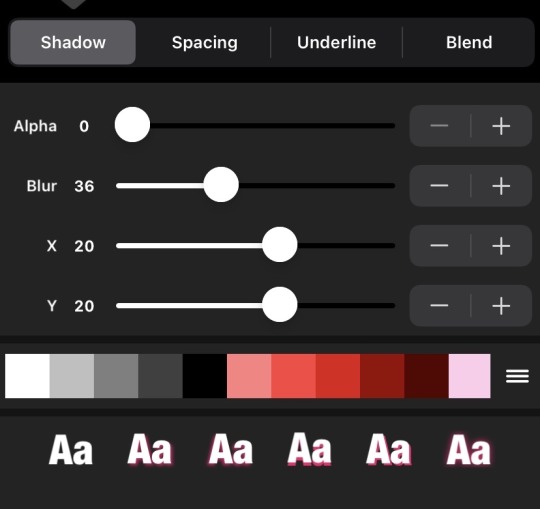Decrease X offset with the minus button
The width and height of the screenshot is (540, 509).
(439, 246)
